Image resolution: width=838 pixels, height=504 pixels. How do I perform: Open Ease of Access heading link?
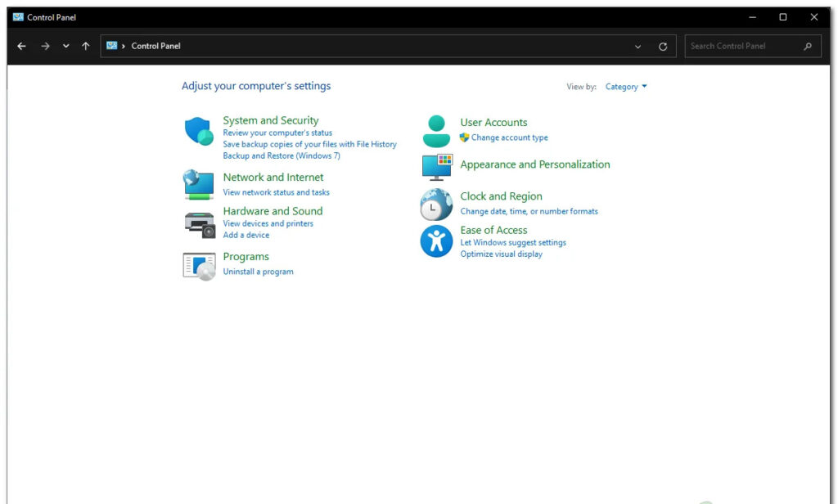point(493,230)
